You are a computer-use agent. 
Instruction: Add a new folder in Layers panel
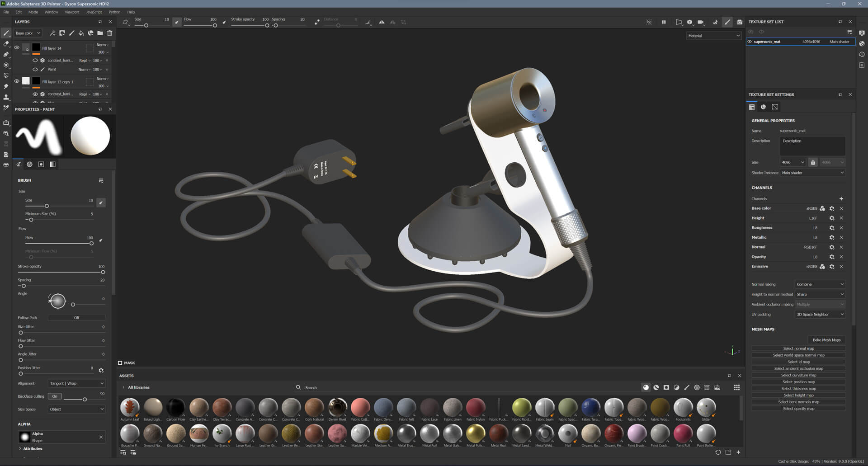[x=100, y=33]
